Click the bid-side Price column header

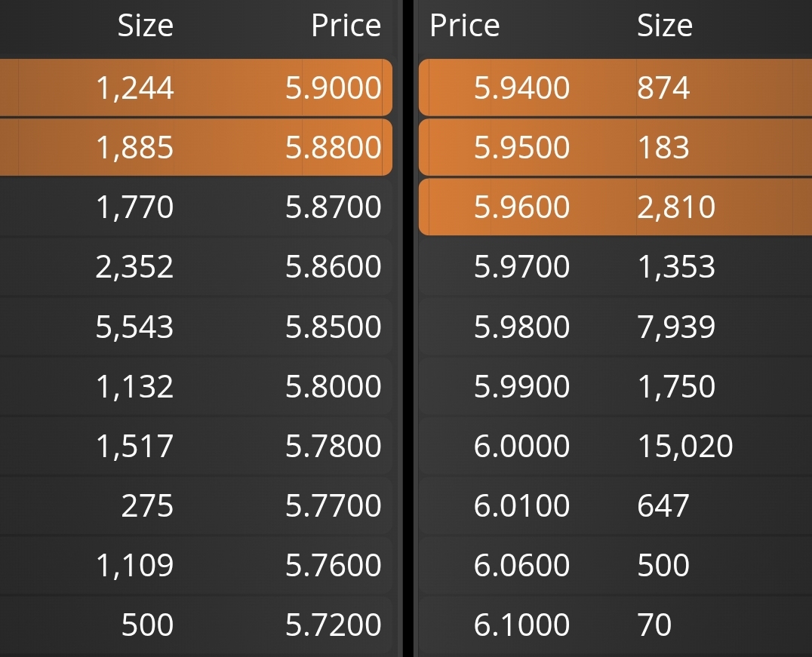point(346,25)
